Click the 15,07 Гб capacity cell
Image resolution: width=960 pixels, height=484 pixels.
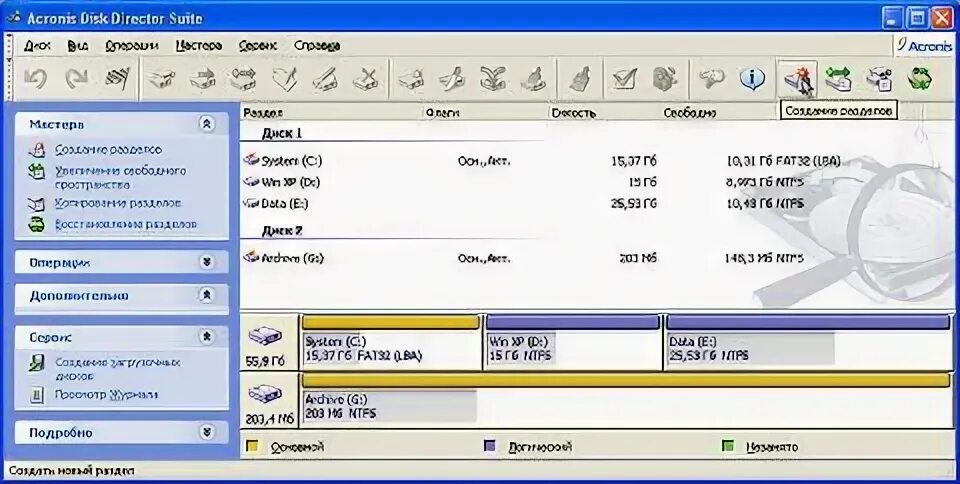point(634,161)
